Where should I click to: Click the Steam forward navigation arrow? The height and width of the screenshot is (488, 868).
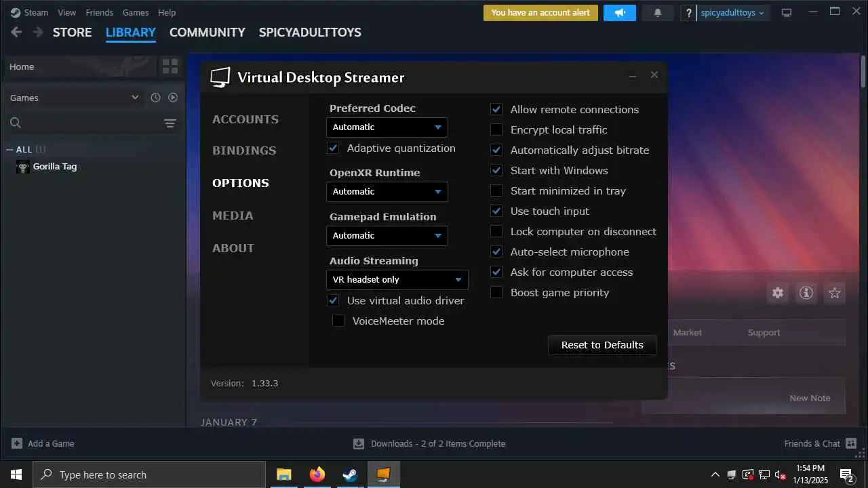tap(38, 32)
